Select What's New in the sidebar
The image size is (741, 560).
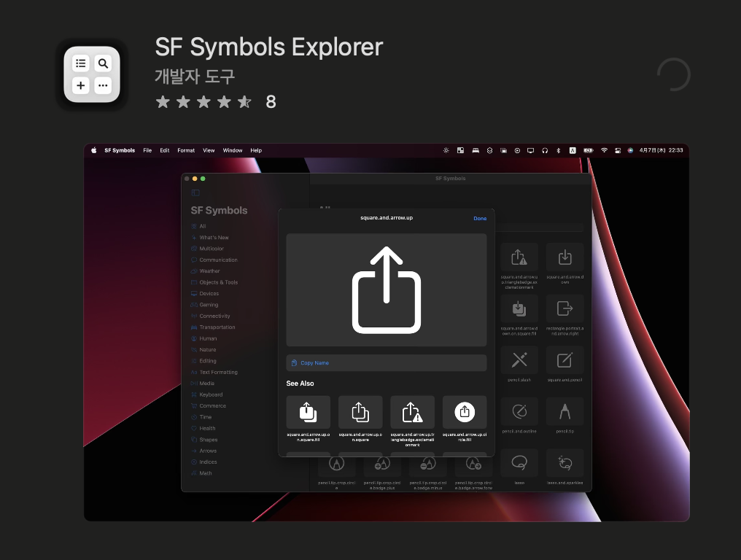click(x=210, y=238)
